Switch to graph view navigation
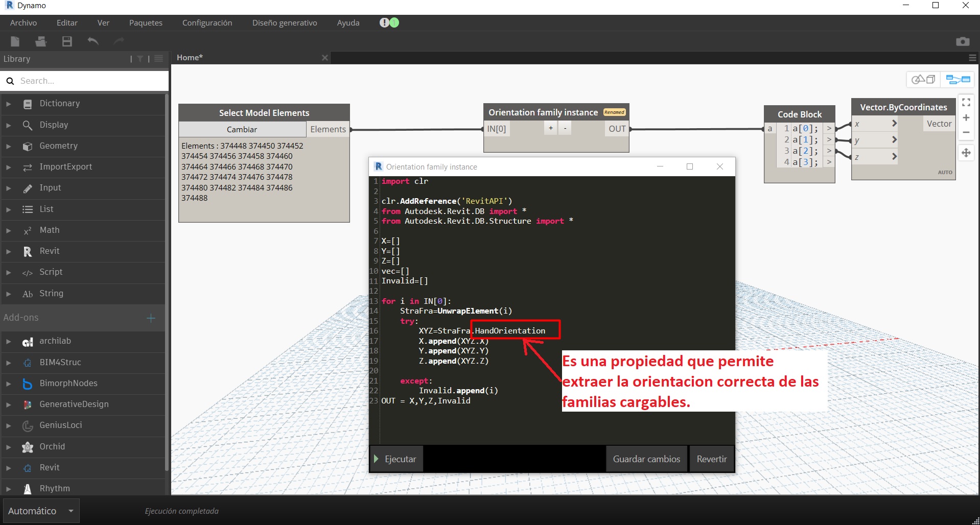 click(x=958, y=79)
